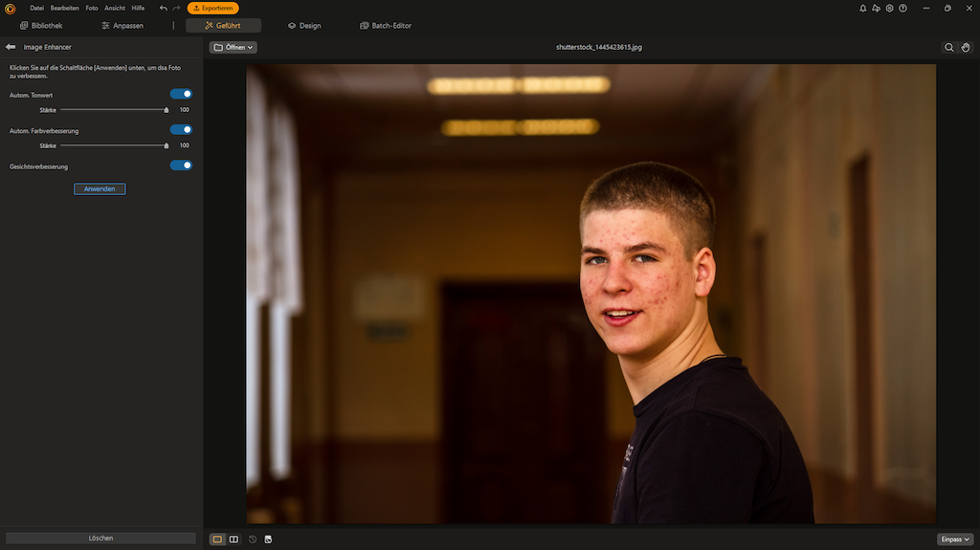
Task: Open settings via the gear icon
Action: [x=889, y=8]
